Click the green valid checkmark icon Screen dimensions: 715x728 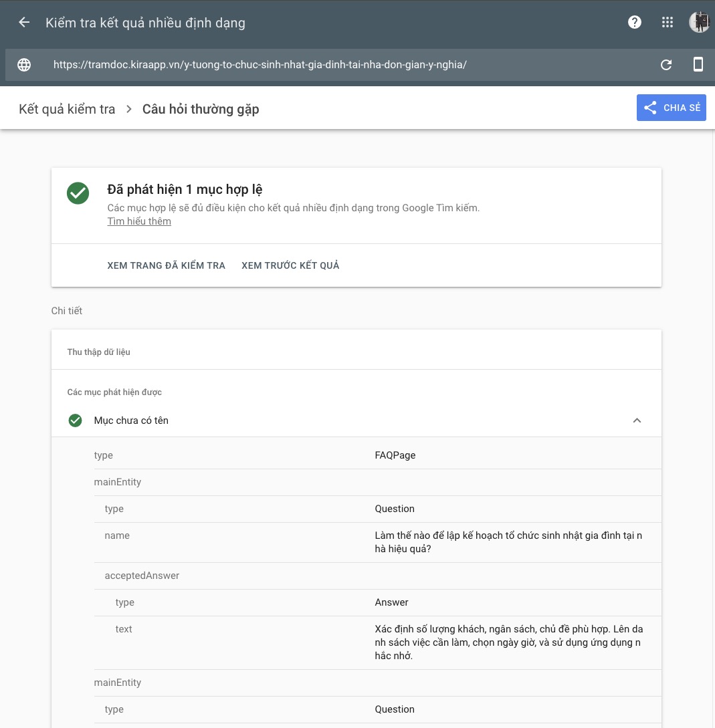click(78, 193)
